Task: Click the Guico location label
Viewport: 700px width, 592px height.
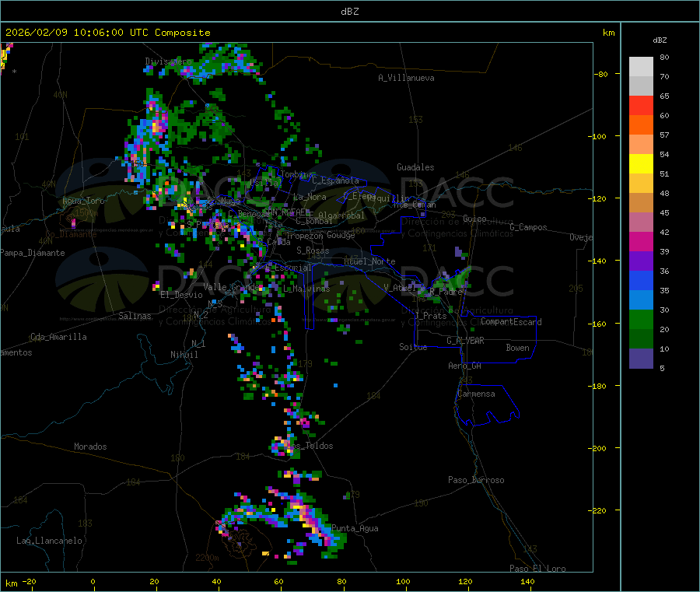Action: (x=474, y=219)
